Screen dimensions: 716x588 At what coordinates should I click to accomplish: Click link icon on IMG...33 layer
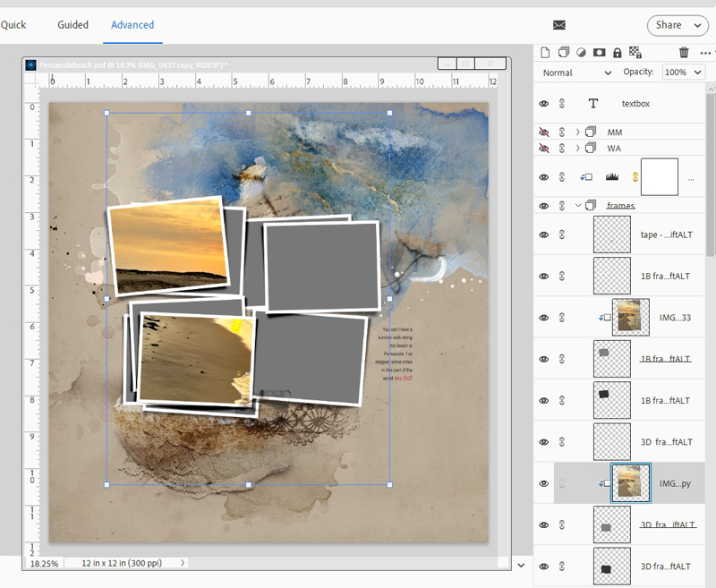click(x=562, y=318)
